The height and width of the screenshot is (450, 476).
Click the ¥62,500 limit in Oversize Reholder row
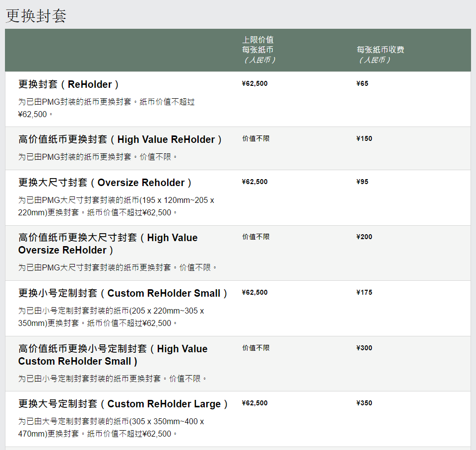(x=254, y=182)
